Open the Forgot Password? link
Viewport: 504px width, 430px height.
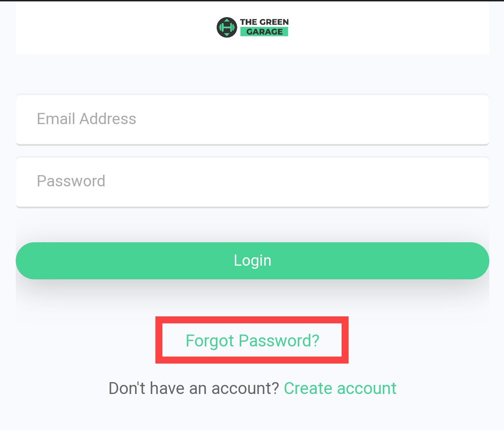[x=252, y=341]
